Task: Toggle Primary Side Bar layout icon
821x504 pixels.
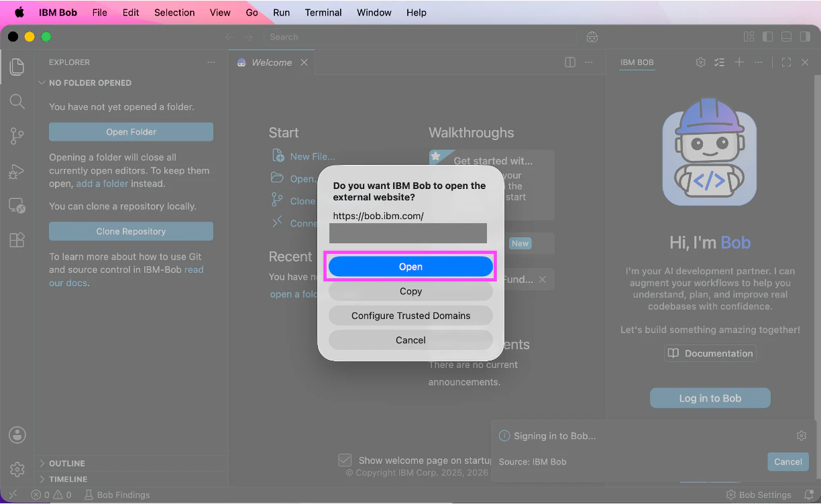Action: pos(768,37)
